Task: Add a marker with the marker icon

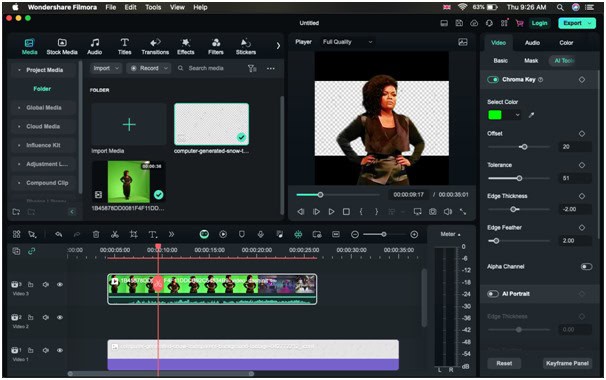Action: 242,234
